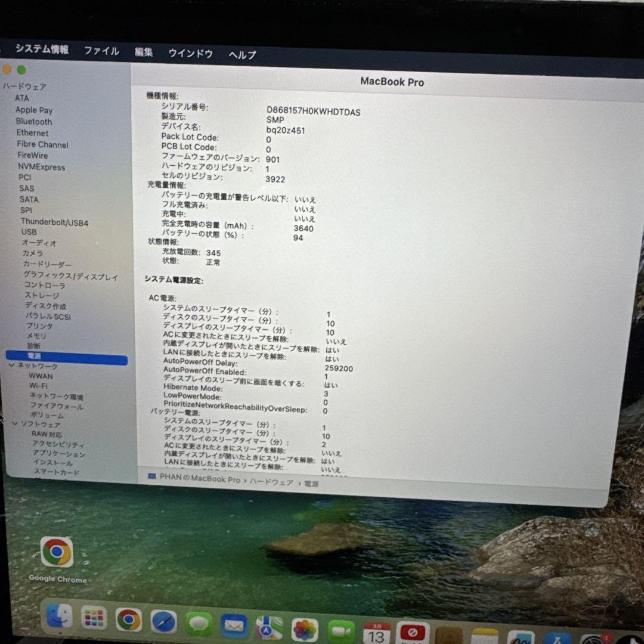Select the highlighted 電源 sidebar row

pos(67,357)
